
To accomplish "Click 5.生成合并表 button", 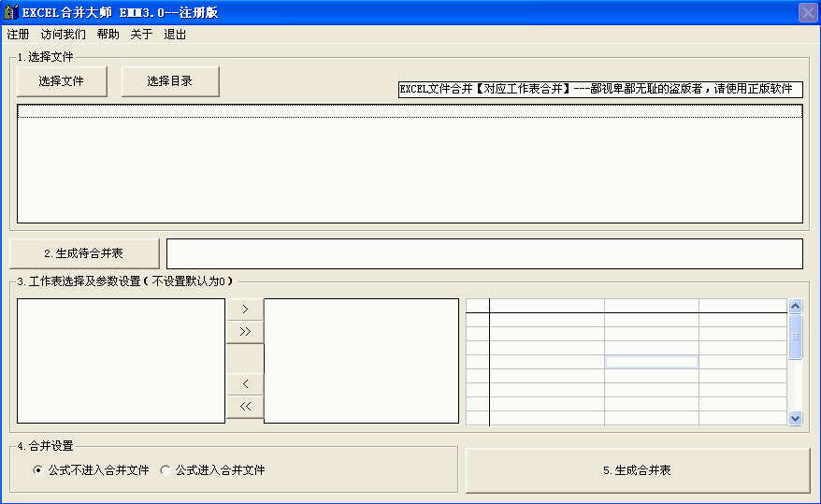I will [637, 470].
